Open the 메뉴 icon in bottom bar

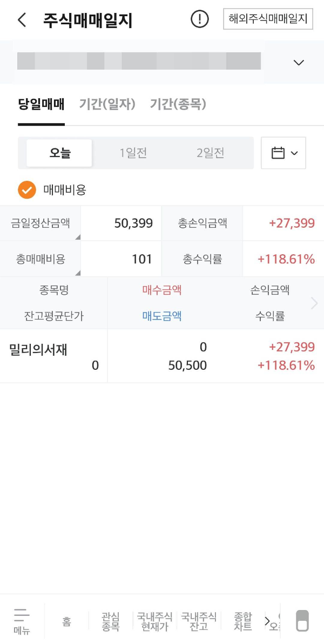(22, 621)
